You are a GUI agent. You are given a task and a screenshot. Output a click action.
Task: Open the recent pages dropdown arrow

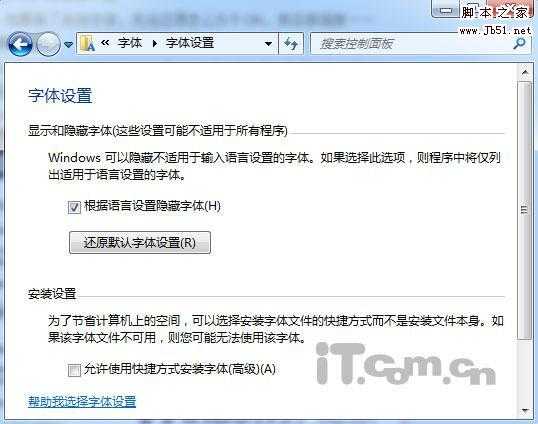69,45
